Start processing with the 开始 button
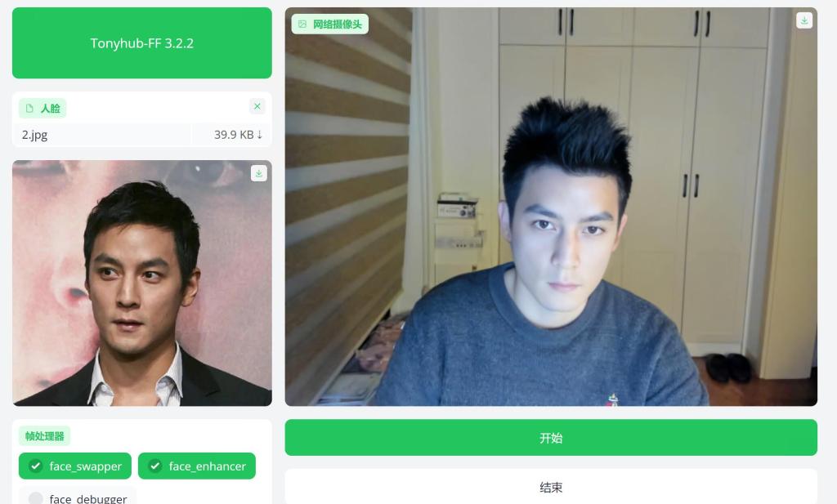The image size is (837, 504). [551, 437]
